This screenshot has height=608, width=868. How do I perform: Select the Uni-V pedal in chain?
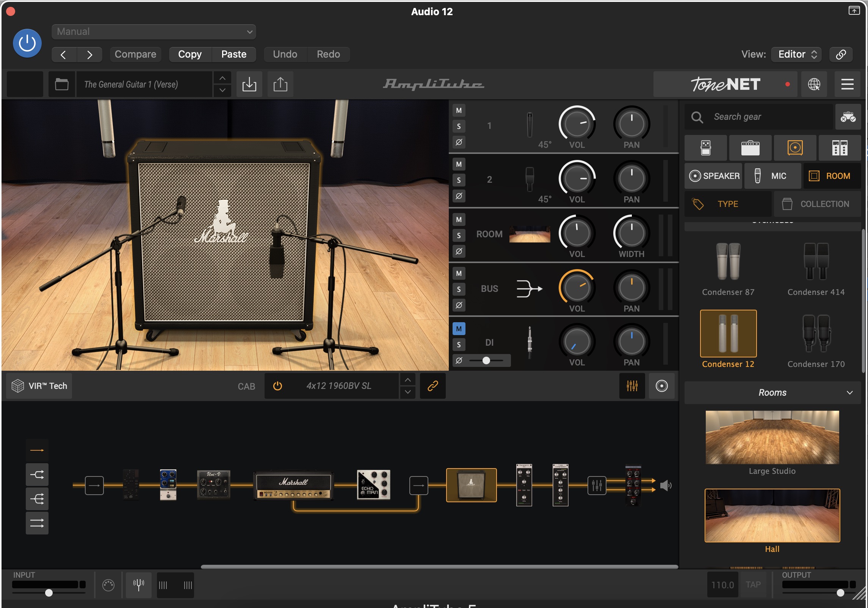(x=213, y=485)
